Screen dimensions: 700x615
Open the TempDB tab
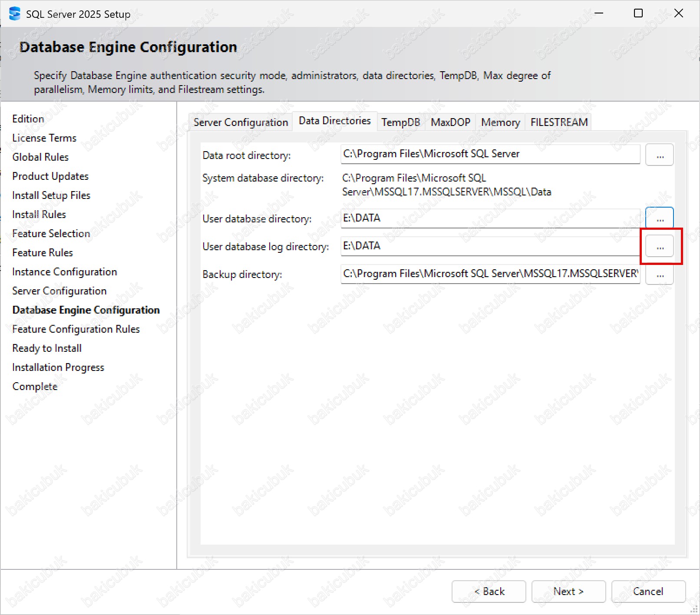(400, 122)
